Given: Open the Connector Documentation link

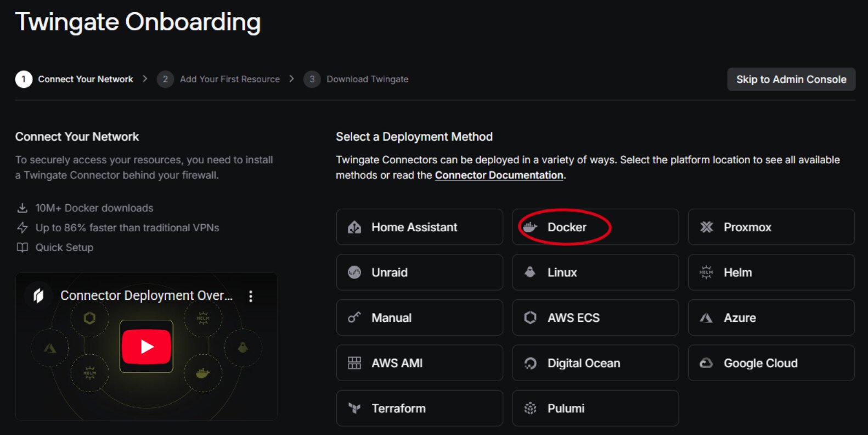Looking at the screenshot, I should pyautogui.click(x=499, y=175).
